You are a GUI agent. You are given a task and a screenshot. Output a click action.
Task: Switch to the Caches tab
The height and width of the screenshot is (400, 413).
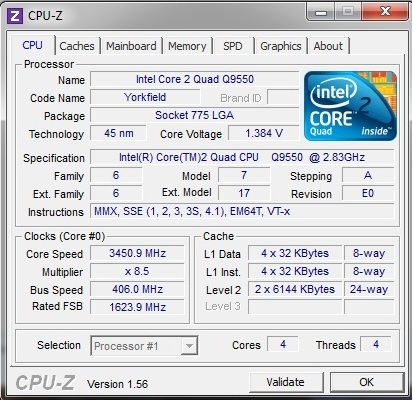[x=77, y=46]
